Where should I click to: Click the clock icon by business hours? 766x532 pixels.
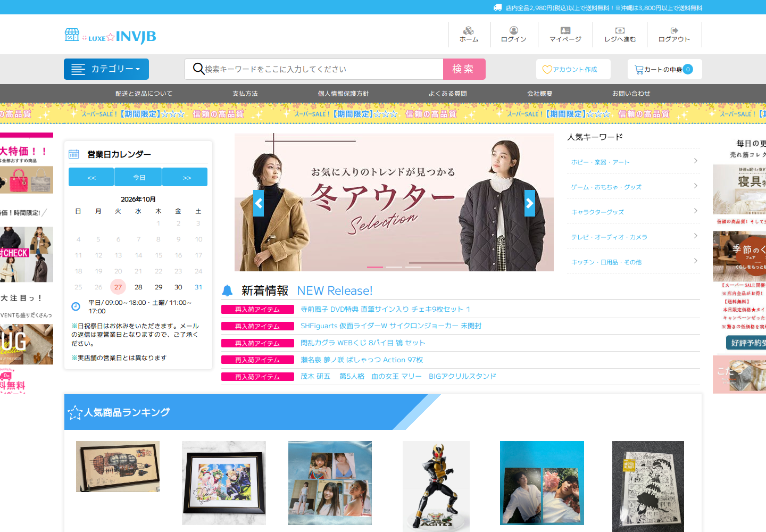[76, 306]
